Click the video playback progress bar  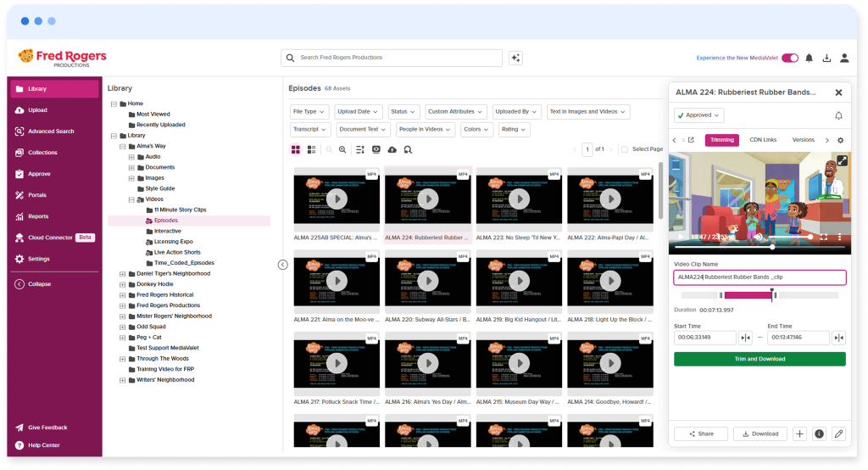(759, 247)
